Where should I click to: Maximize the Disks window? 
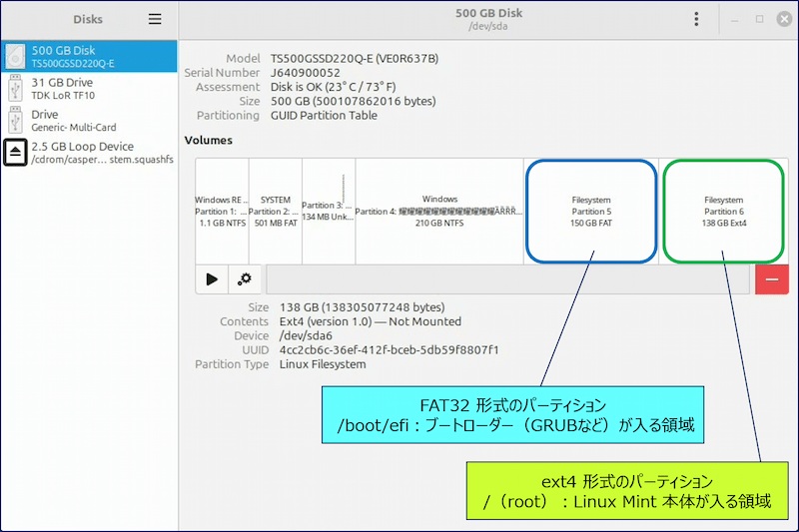pyautogui.click(x=759, y=19)
